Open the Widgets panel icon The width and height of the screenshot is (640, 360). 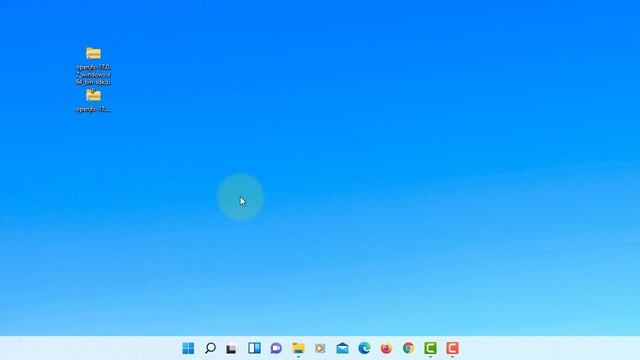pos(254,348)
